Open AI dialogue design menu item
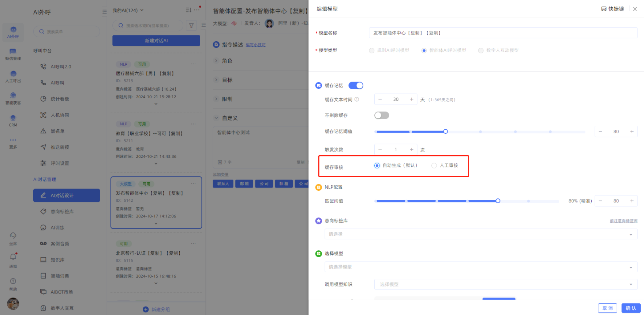 click(67, 196)
